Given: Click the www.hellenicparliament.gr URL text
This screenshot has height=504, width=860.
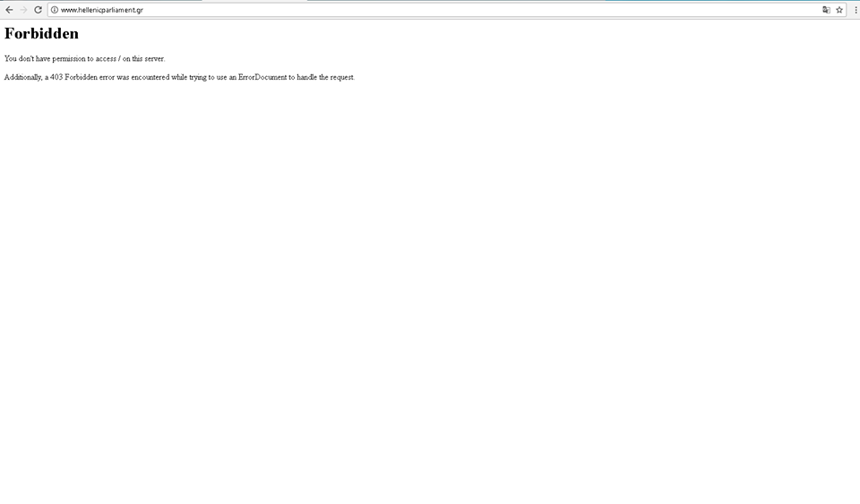Looking at the screenshot, I should 101,10.
